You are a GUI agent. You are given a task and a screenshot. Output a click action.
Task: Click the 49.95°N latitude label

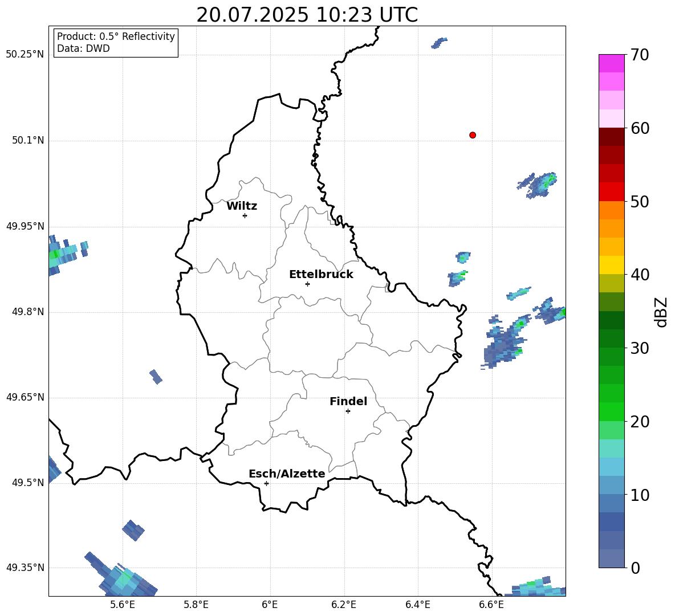click(x=25, y=226)
